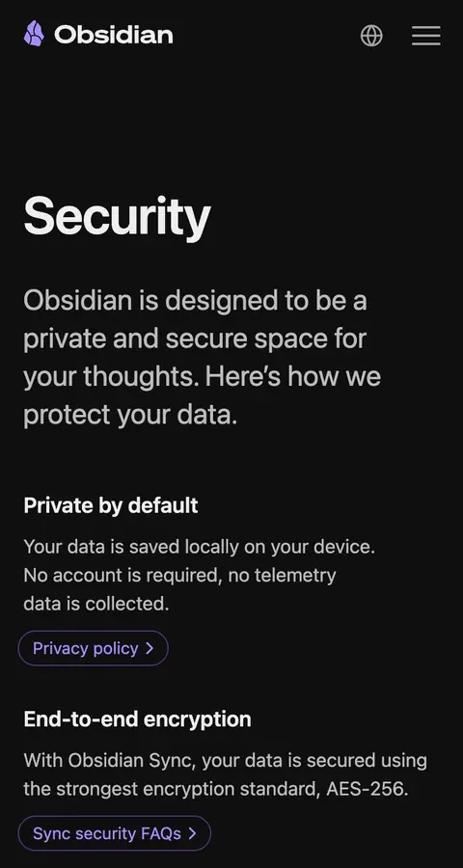Open the globe language selector
The image size is (463, 868).
(x=371, y=36)
